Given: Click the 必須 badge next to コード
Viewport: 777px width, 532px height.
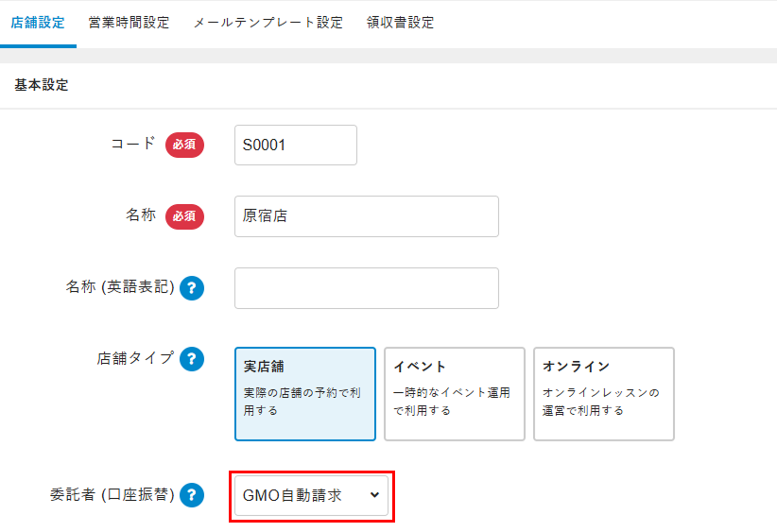Looking at the screenshot, I should (184, 146).
